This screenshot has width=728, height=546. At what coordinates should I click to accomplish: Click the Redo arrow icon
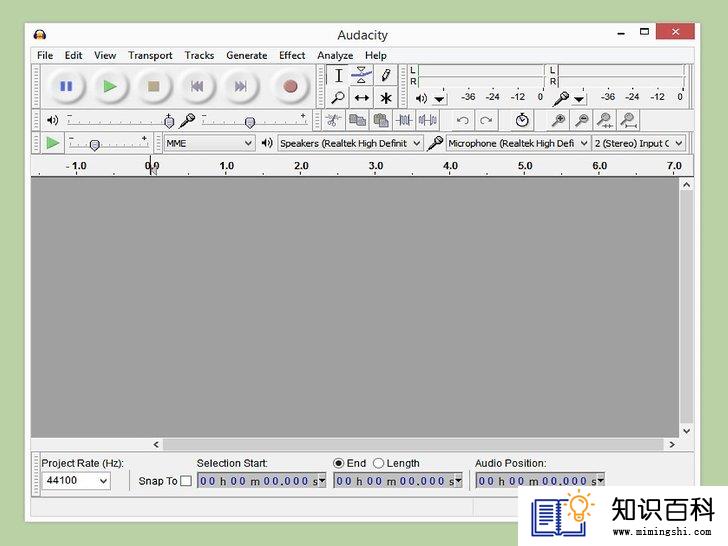(x=486, y=120)
